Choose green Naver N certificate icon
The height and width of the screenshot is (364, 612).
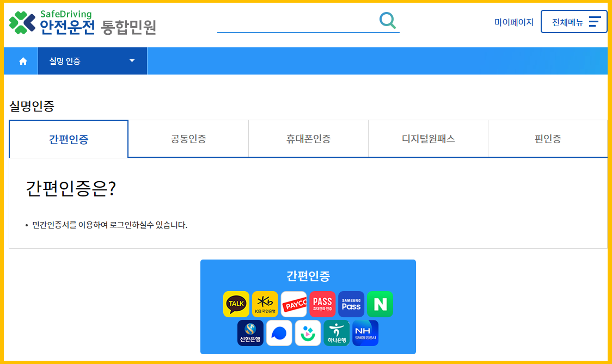pos(380,304)
